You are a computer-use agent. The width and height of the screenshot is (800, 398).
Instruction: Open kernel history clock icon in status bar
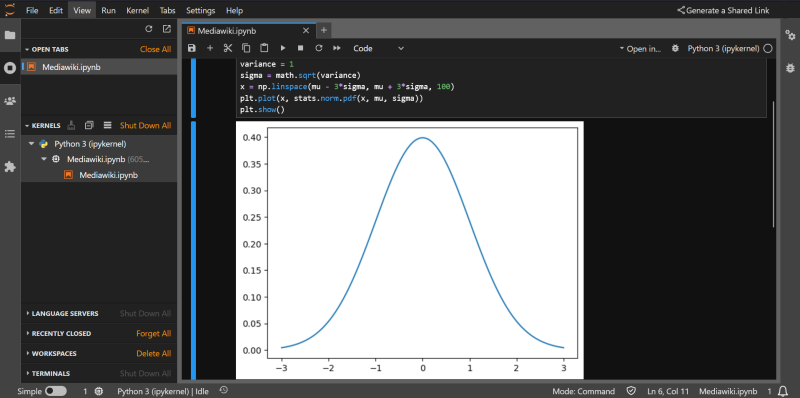[223, 391]
